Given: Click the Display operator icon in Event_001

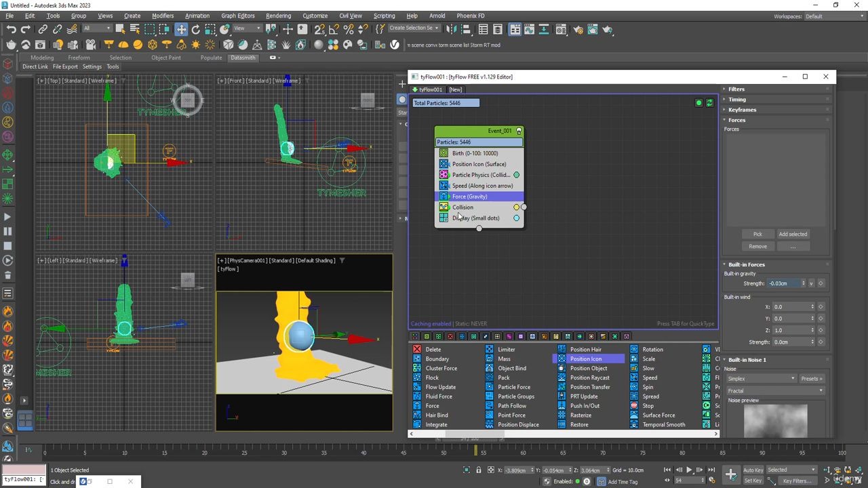Looking at the screenshot, I should coord(443,218).
